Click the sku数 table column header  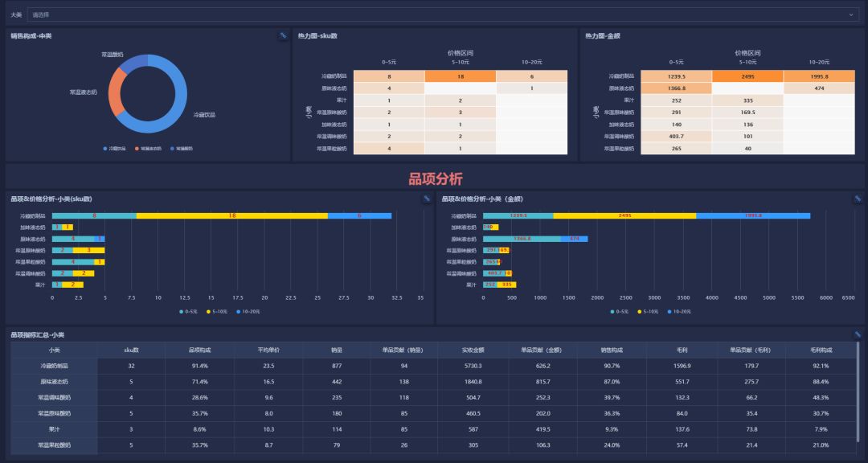click(131, 350)
